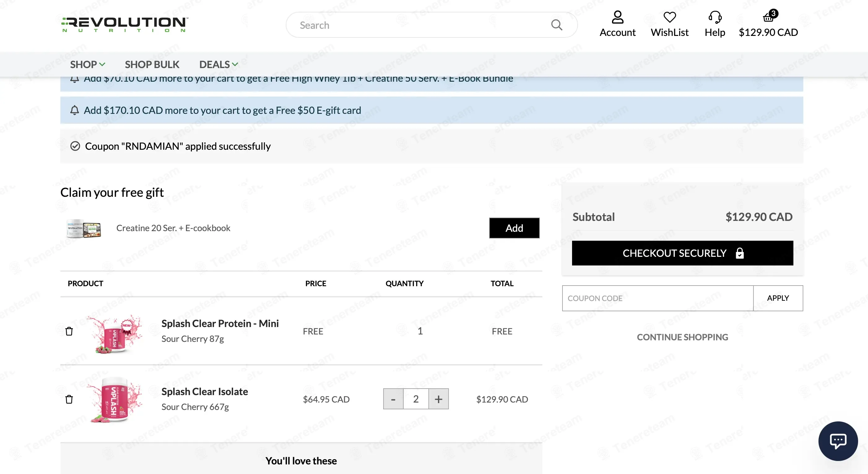
Task: Click 'Sour Cherry 87g' variant text
Action: 193,338
